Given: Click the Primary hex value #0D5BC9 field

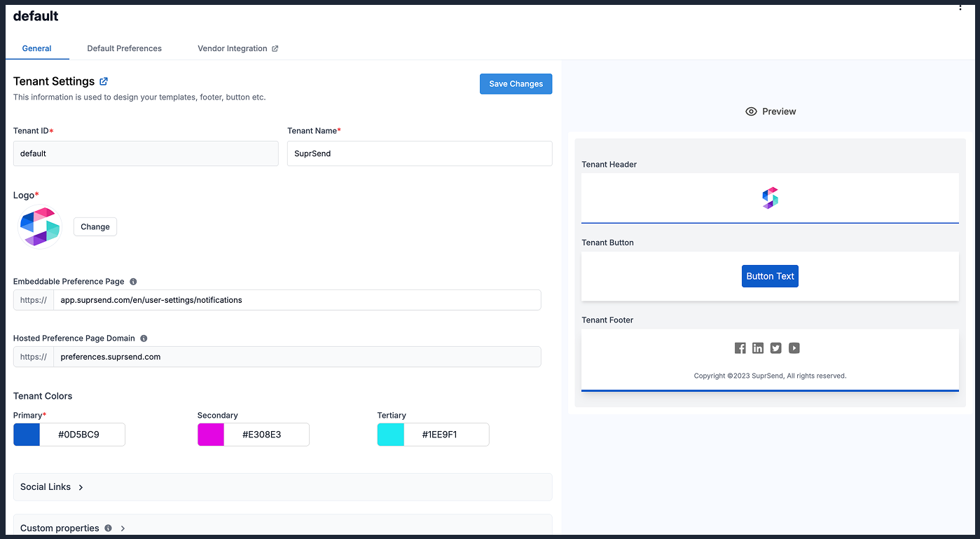Looking at the screenshot, I should (82, 435).
